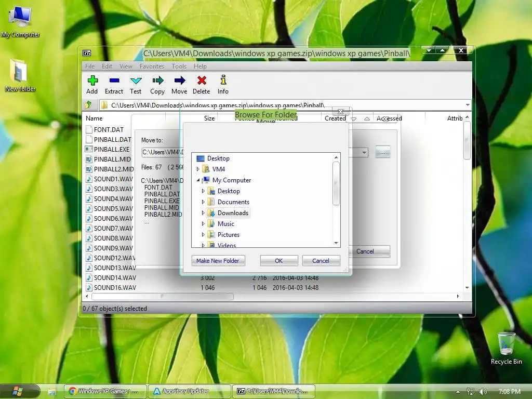Select Downloads folder in tree
Screen dimensions: 532x399
(233, 212)
